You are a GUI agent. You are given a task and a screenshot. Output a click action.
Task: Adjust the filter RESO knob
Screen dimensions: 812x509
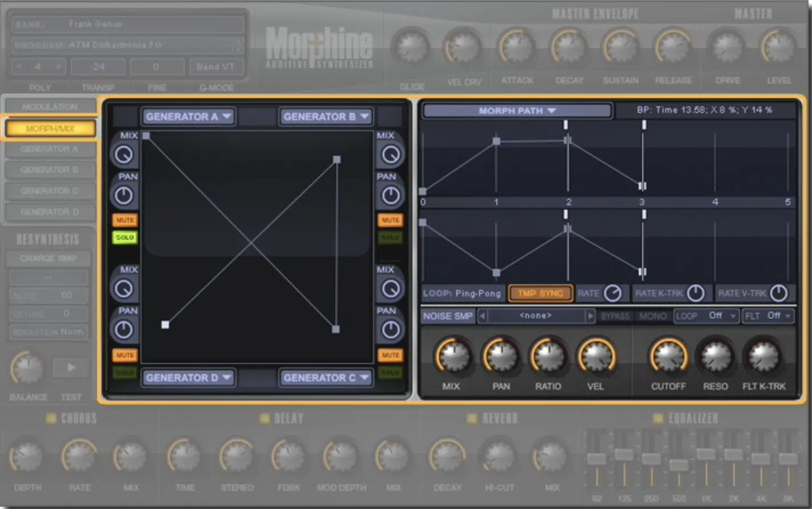716,356
